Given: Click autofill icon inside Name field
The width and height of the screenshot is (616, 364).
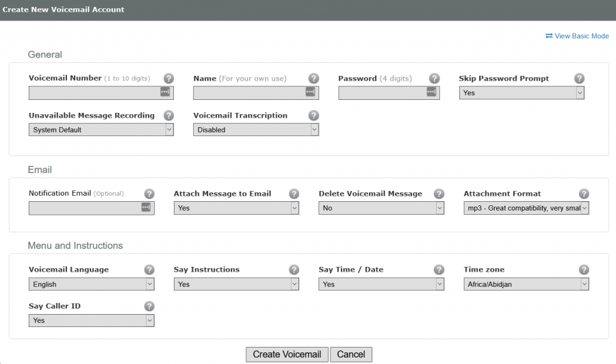Looking at the screenshot, I should pyautogui.click(x=310, y=92).
